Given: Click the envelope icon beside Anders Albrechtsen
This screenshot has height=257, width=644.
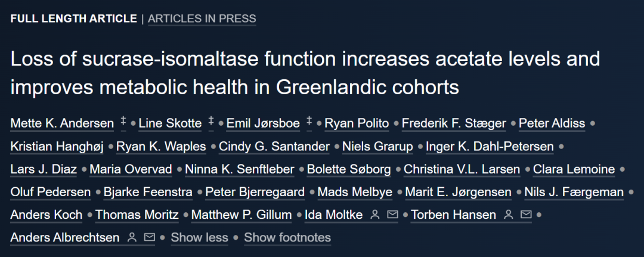Looking at the screenshot, I should pos(150,237).
